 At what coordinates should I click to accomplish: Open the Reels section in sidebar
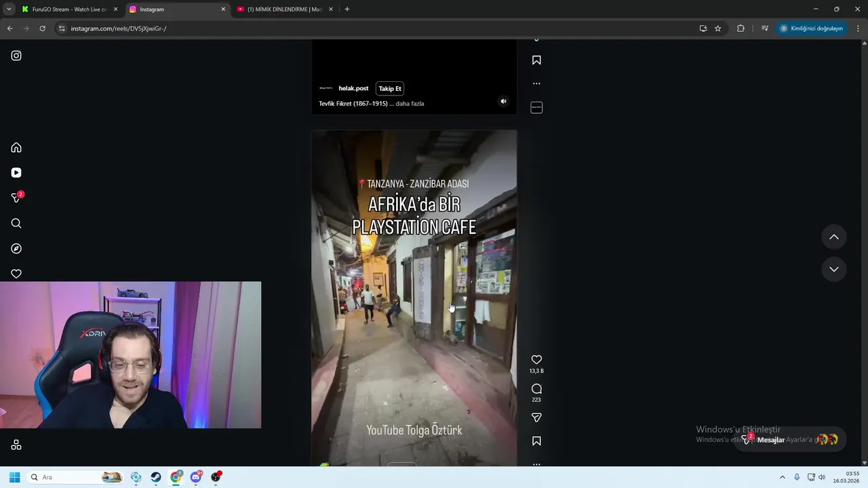(x=16, y=173)
